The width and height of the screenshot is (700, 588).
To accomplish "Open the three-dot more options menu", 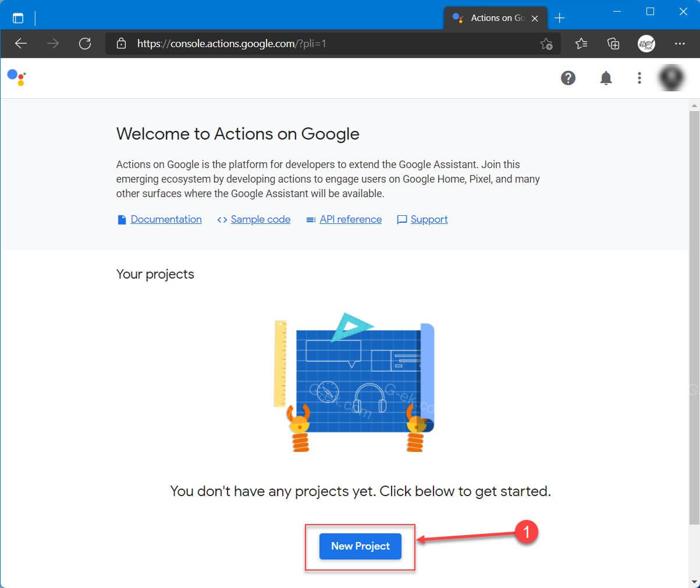I will [x=639, y=78].
